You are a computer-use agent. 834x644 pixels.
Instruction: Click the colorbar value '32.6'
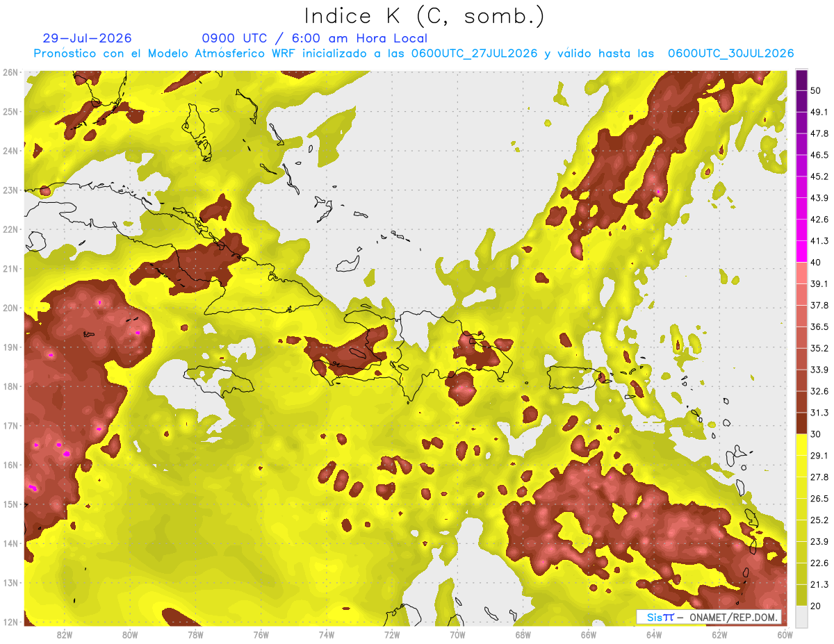pos(819,391)
